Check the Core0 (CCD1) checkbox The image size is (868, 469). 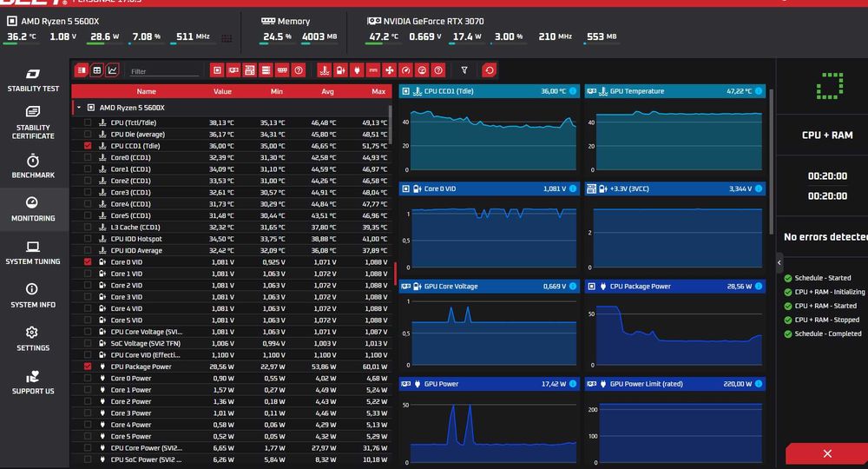coord(88,157)
